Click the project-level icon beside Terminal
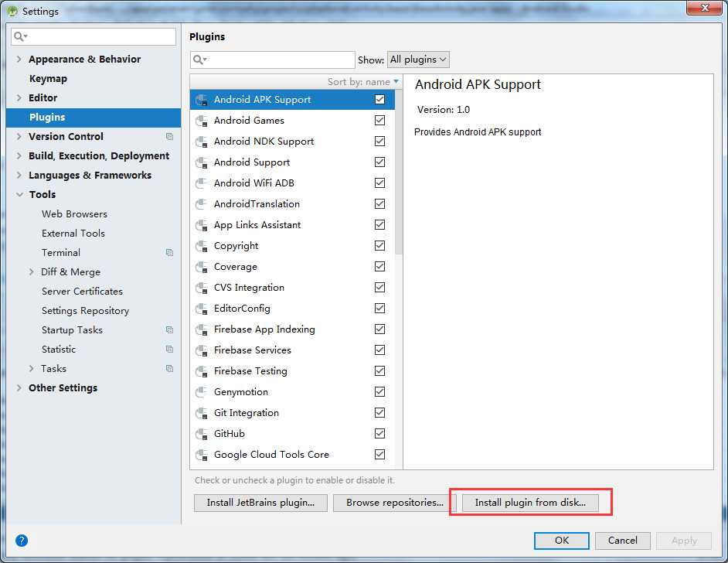Screen dimensions: 728x563 (169, 253)
